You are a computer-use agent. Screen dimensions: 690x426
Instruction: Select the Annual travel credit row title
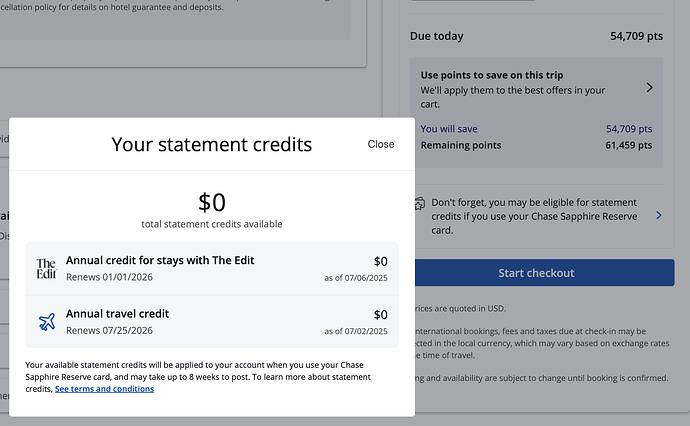(118, 314)
